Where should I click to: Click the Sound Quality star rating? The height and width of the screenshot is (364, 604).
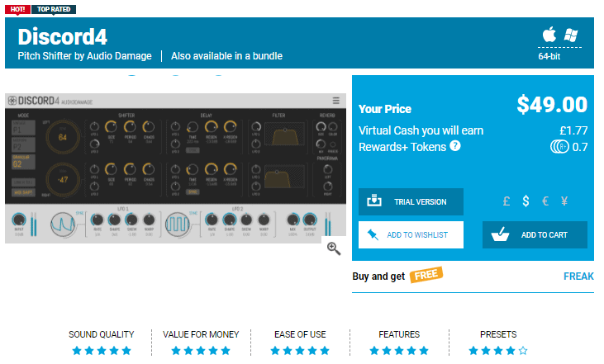(x=102, y=351)
